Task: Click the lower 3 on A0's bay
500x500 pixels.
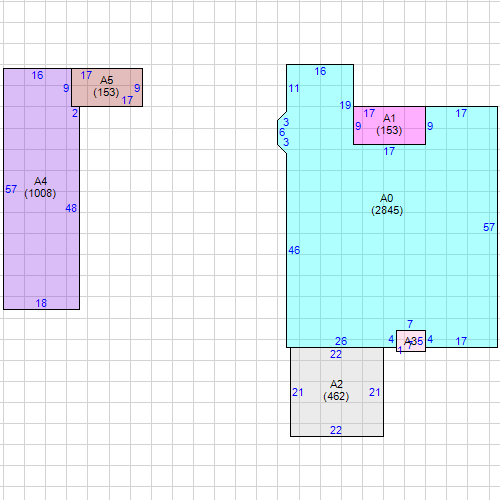Action: click(286, 142)
